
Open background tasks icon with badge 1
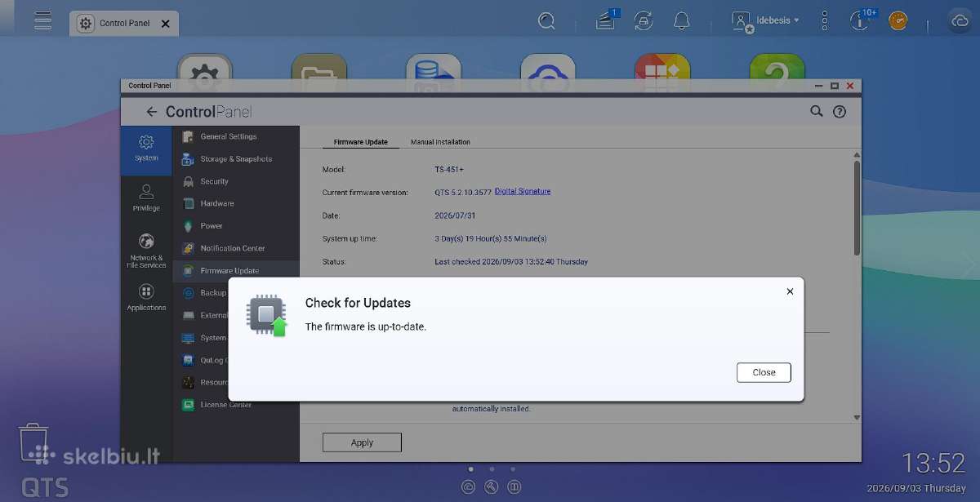click(x=606, y=20)
